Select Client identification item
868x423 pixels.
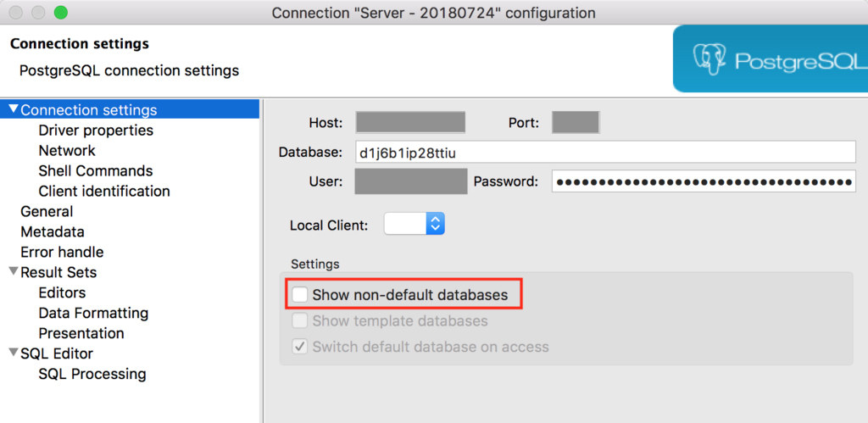[x=104, y=191]
